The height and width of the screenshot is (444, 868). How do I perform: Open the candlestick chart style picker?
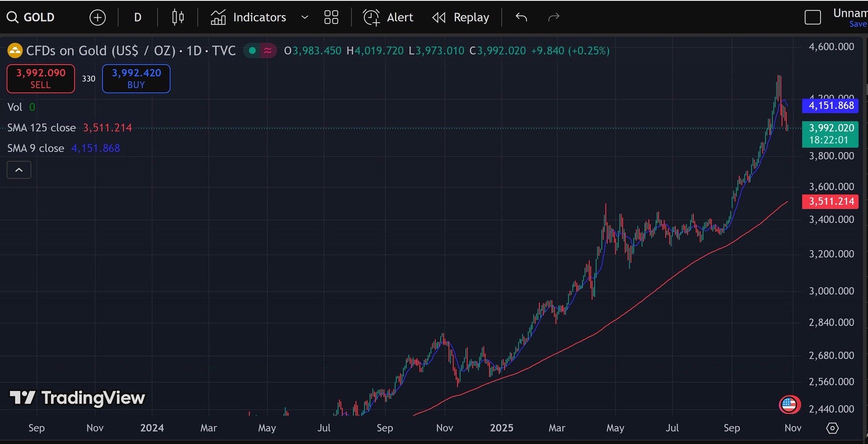click(x=178, y=17)
